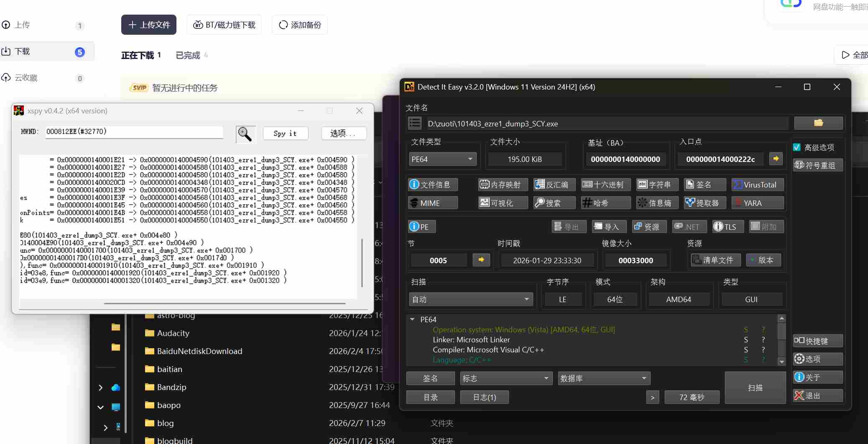Viewport: 868px width, 444px height.
Task: Open the 提取器 extractor tool
Action: (x=705, y=203)
